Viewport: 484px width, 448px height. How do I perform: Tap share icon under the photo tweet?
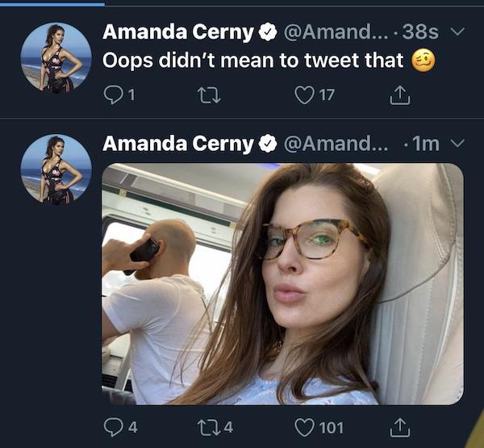tap(400, 426)
